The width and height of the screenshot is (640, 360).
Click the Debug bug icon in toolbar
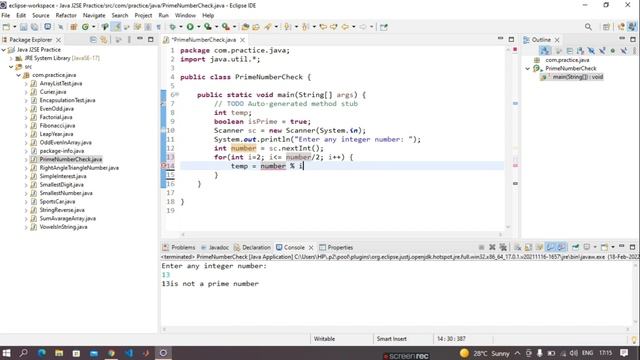172,27
